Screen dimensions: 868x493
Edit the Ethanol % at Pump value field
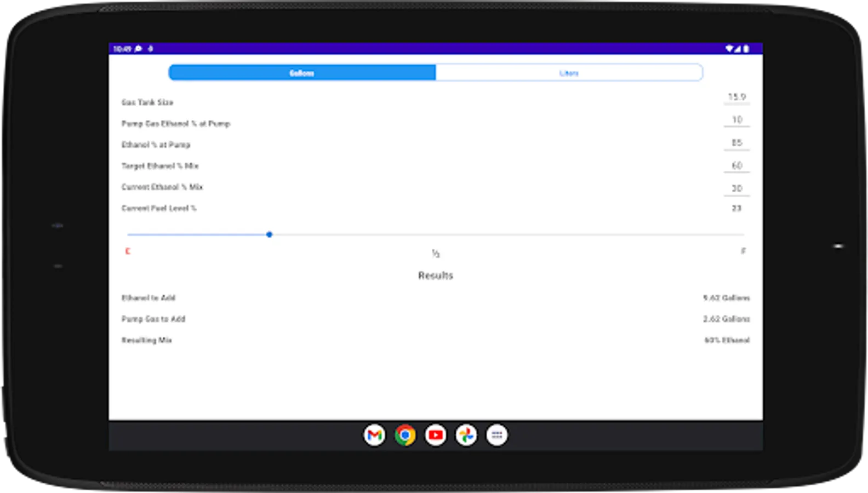[737, 143]
